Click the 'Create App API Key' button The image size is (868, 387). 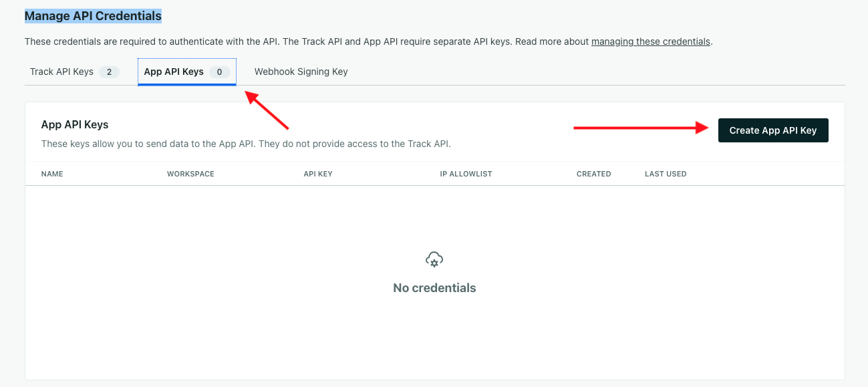point(773,130)
